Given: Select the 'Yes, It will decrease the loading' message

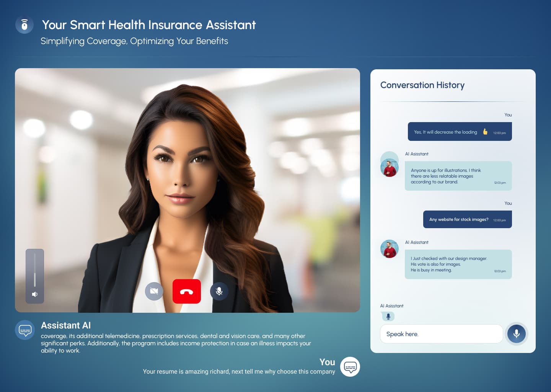Looking at the screenshot, I should [x=460, y=131].
